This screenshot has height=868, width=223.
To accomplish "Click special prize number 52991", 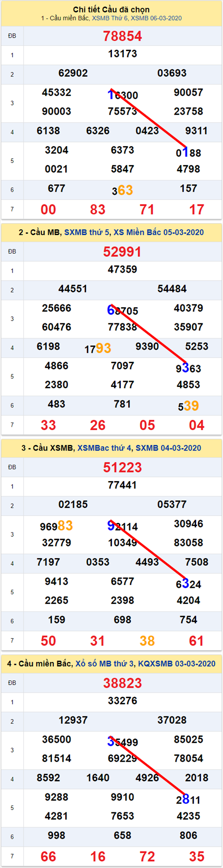I will pyautogui.click(x=123, y=251).
